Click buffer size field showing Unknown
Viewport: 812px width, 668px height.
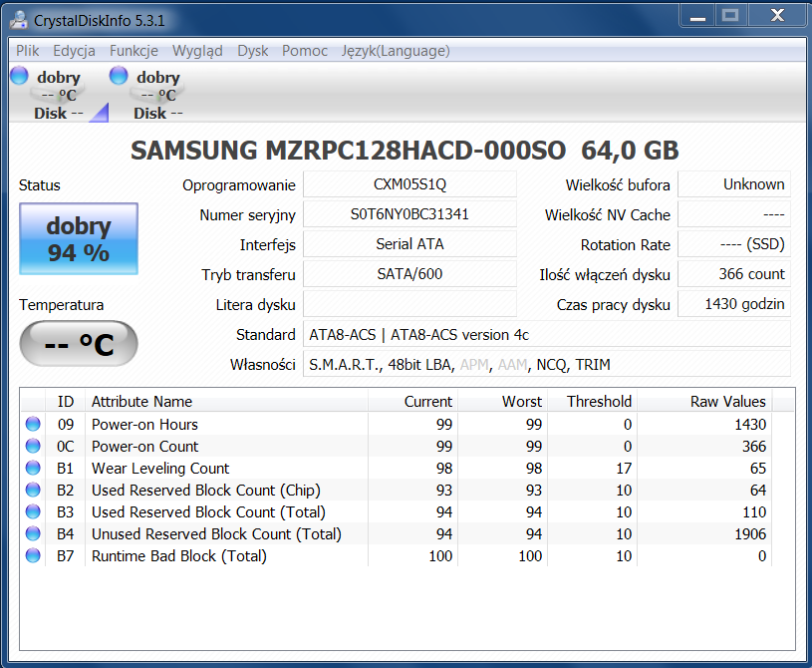point(734,184)
